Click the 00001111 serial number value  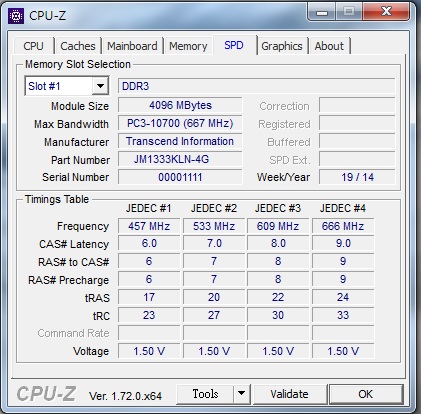[180, 177]
